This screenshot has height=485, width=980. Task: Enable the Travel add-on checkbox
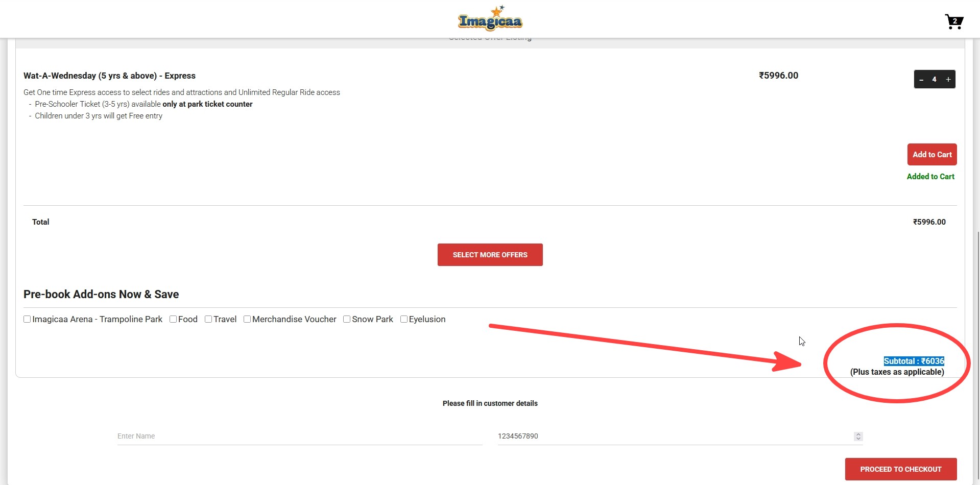(208, 319)
